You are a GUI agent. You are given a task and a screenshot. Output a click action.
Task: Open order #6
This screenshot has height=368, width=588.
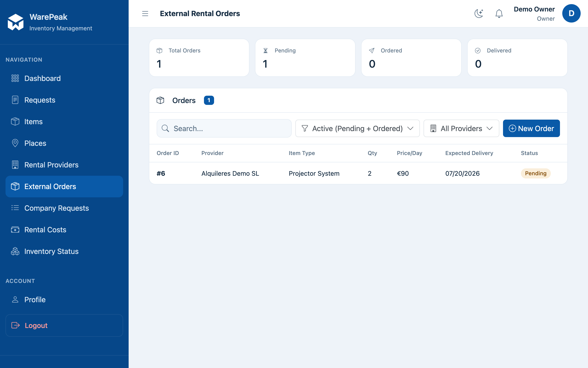point(161,173)
